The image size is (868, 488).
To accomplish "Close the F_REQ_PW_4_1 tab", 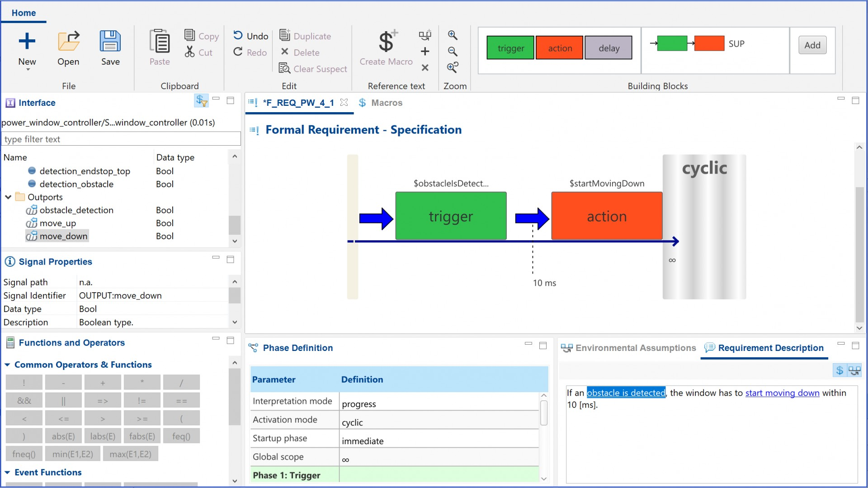I will tap(344, 102).
